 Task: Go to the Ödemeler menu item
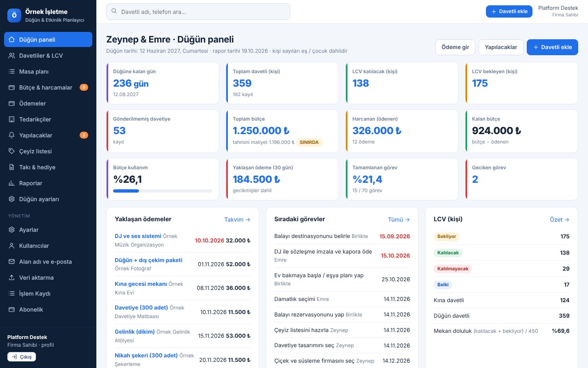click(x=48, y=103)
